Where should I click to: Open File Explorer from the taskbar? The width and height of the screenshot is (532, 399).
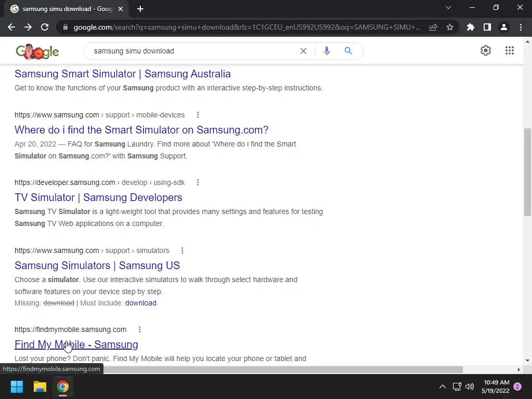point(39,387)
